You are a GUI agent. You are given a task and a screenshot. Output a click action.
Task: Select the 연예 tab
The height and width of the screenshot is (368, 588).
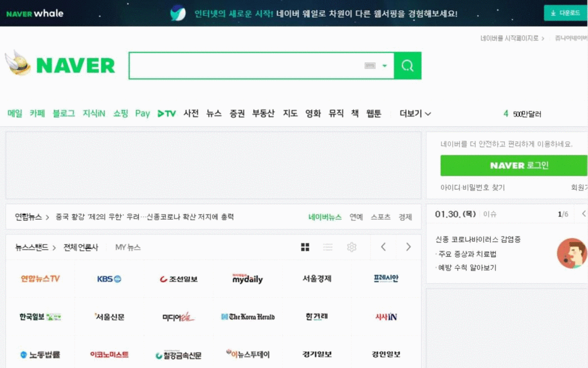point(356,217)
